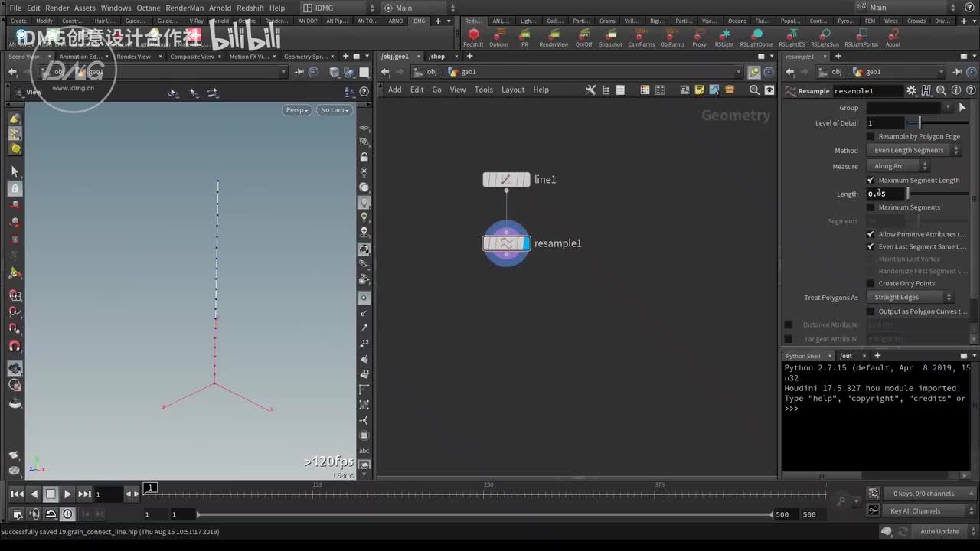Click the resample1 node name field
This screenshot has height=551, width=980.
pos(867,91)
